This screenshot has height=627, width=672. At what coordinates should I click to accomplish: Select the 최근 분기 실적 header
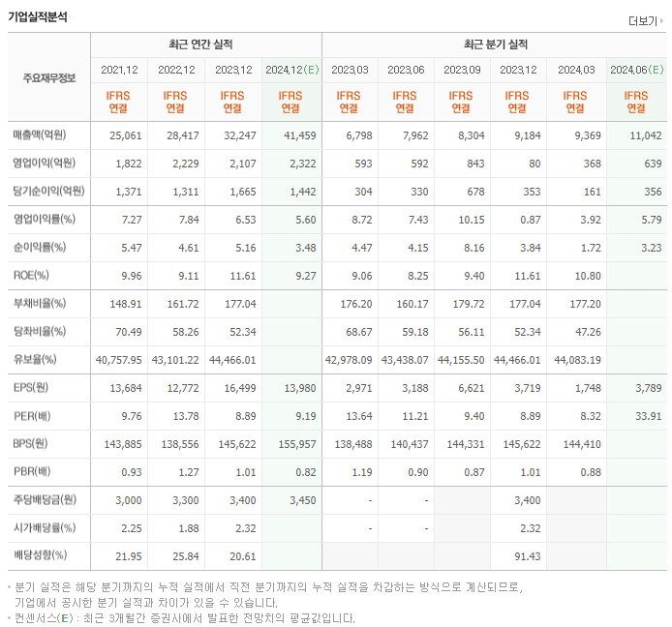(x=496, y=45)
